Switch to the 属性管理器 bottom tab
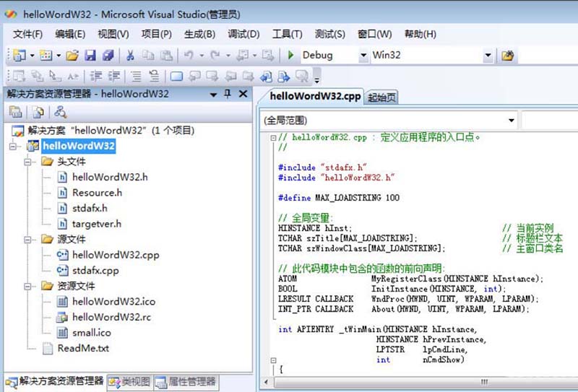 pyautogui.click(x=186, y=382)
